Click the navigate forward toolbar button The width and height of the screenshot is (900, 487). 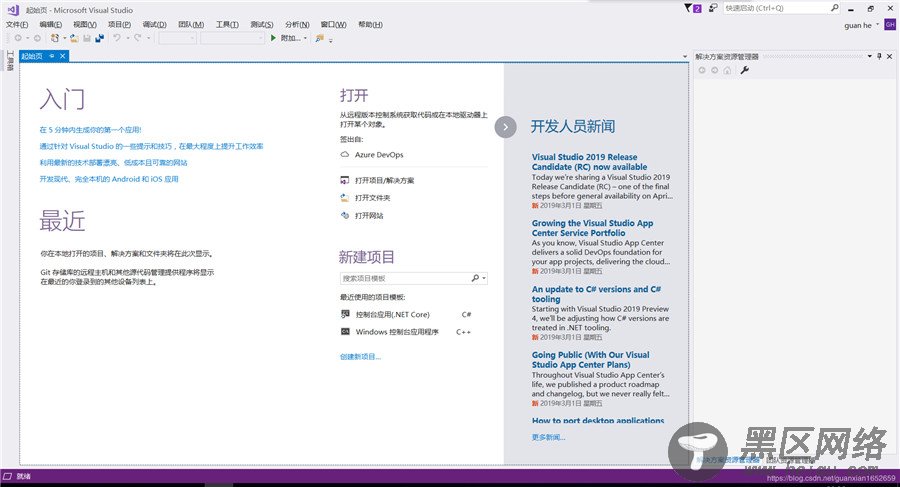point(37,38)
